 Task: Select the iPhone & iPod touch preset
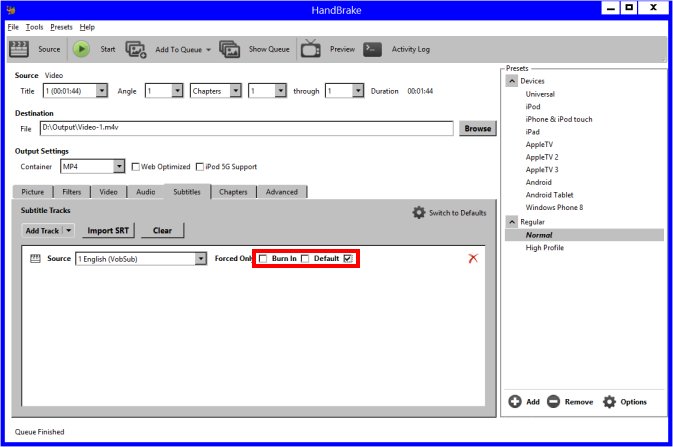click(559, 119)
